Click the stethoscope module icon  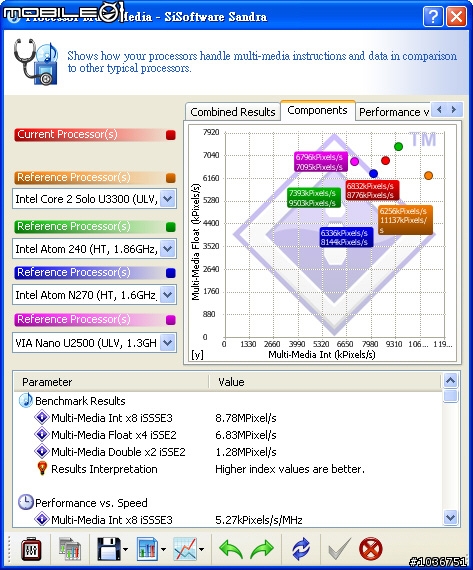(x=36, y=62)
